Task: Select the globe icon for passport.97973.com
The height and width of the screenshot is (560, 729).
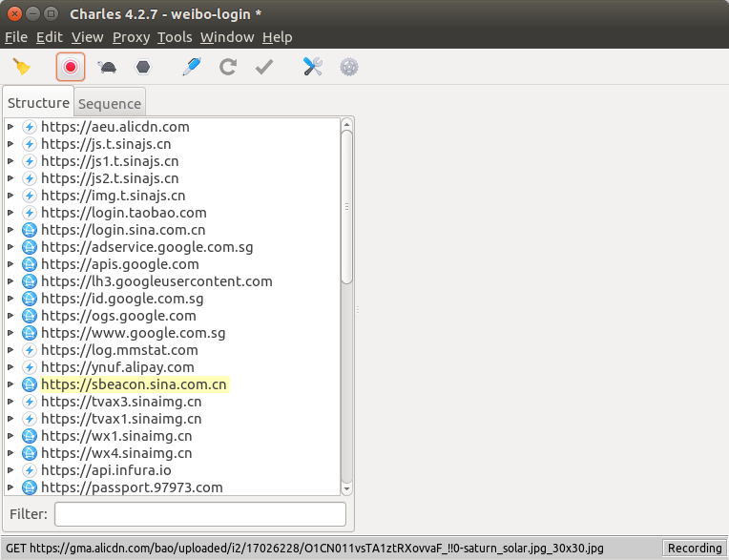Action: coord(30,487)
